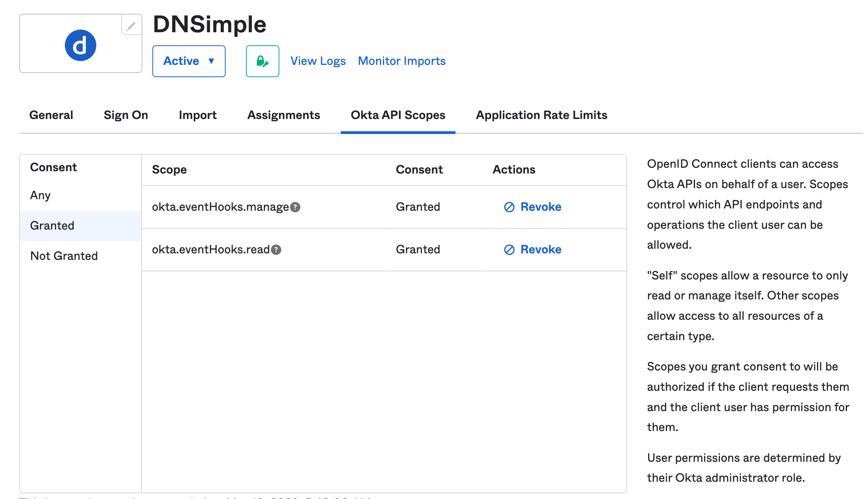Viewport: 868px width, 499px height.
Task: Select the Granted consent filter
Action: tap(52, 226)
